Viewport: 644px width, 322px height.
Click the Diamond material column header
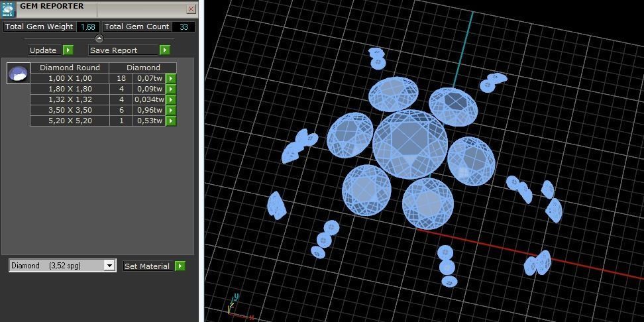[x=143, y=68]
